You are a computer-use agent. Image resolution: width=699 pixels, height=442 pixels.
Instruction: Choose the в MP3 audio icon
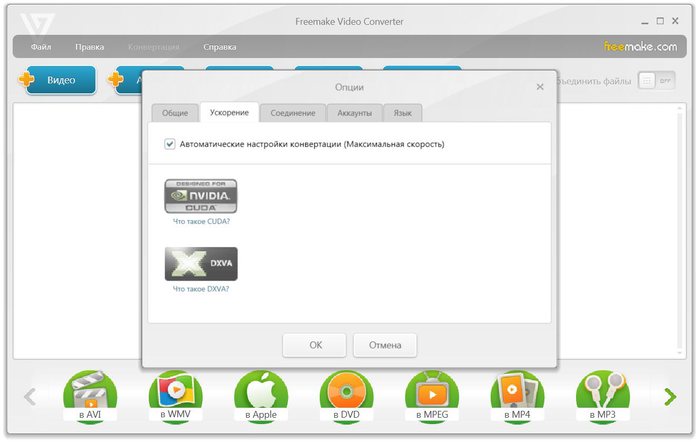(603, 396)
